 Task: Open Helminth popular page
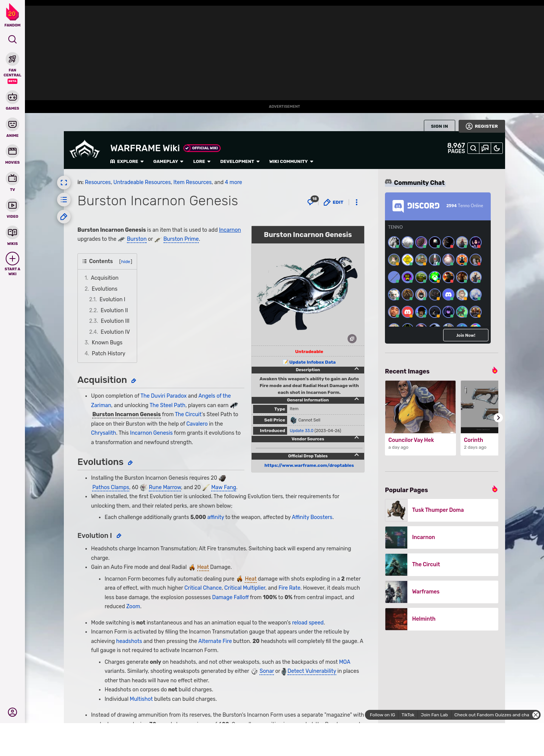[442, 619]
